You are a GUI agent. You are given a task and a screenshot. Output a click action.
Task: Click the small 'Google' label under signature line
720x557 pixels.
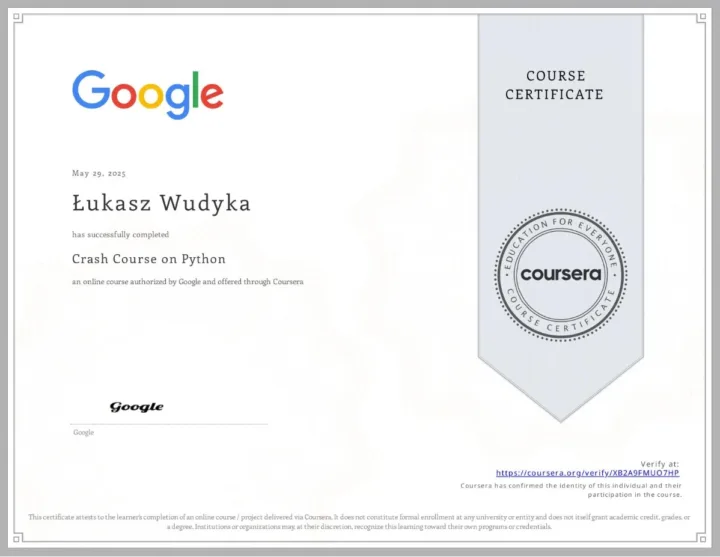pyautogui.click(x=83, y=433)
